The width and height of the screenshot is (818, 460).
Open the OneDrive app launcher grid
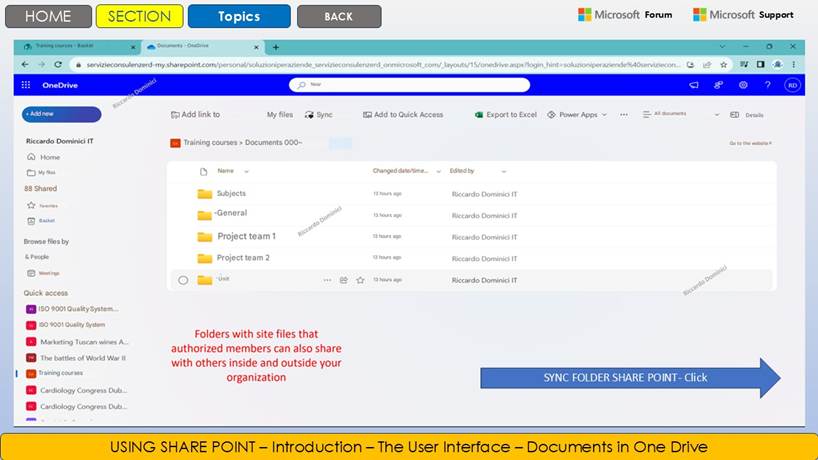pos(26,85)
